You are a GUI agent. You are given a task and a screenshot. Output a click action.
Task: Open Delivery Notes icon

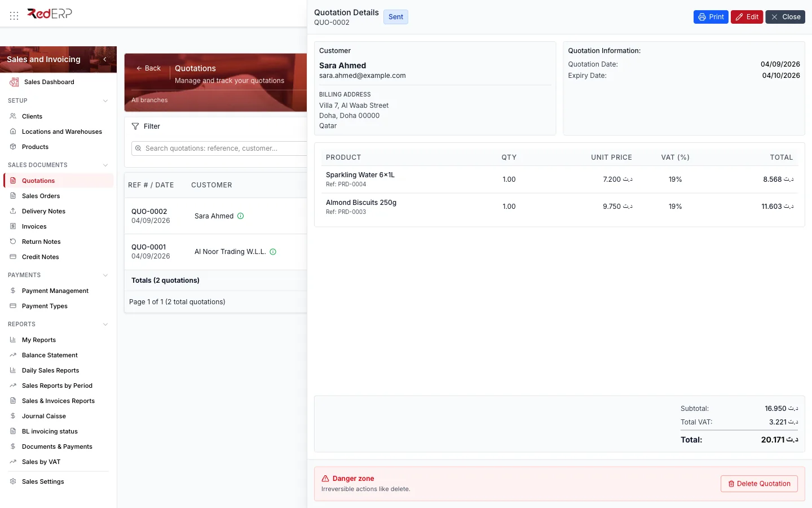click(x=13, y=211)
